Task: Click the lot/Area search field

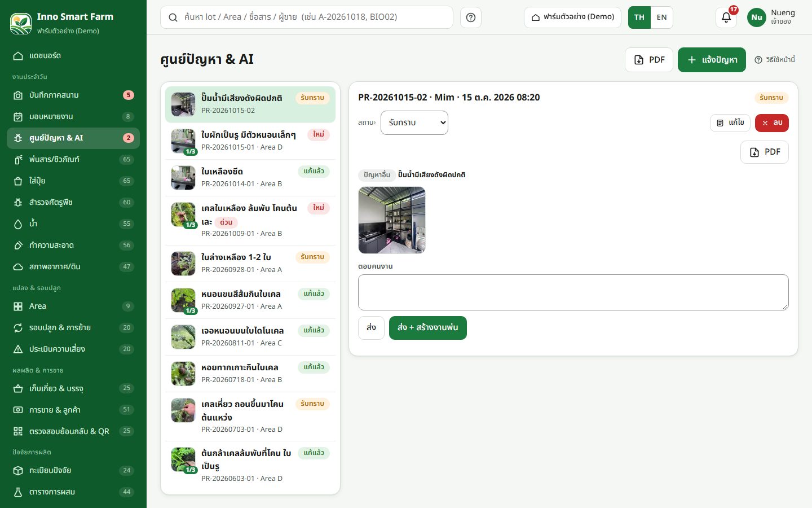Action: coord(307,17)
